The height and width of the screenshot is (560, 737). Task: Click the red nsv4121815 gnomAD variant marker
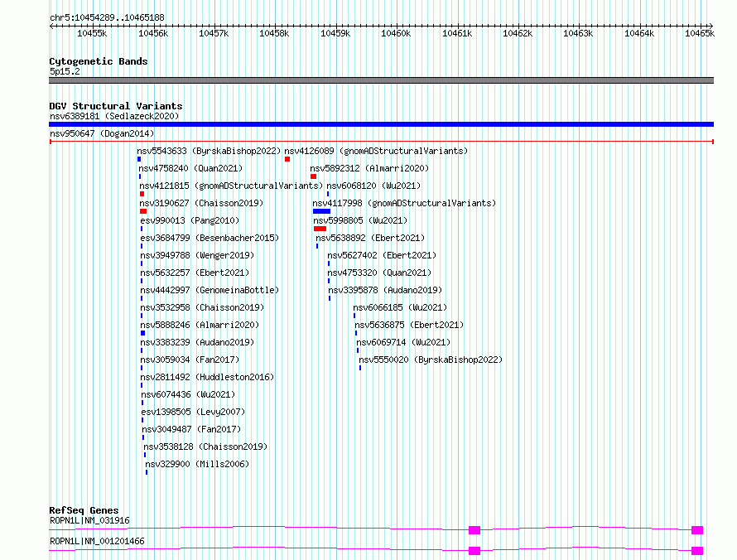[142, 194]
